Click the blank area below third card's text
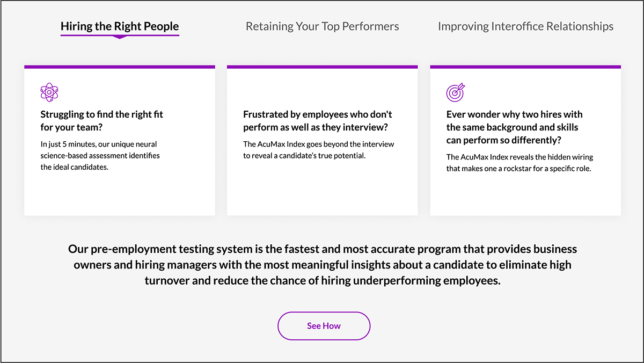The height and width of the screenshot is (363, 644). pos(525,195)
